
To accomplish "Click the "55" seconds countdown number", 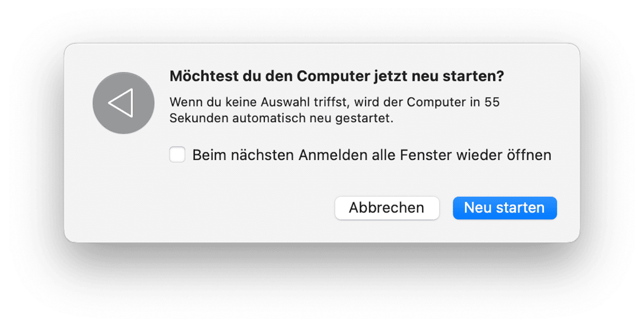I will point(492,102).
